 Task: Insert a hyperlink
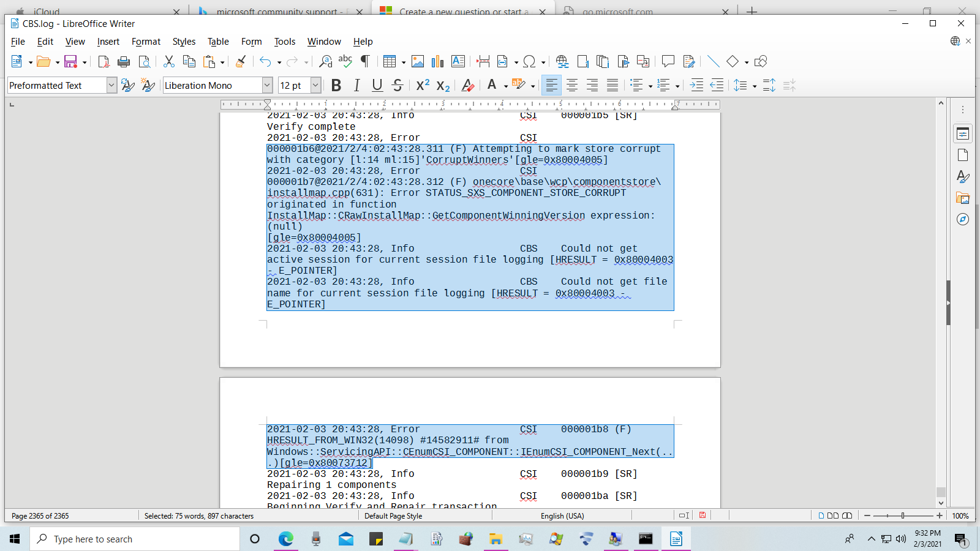pyautogui.click(x=562, y=61)
